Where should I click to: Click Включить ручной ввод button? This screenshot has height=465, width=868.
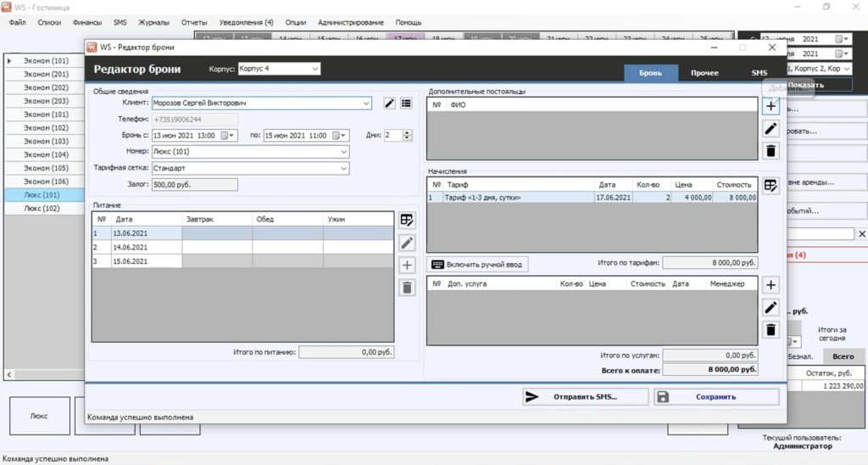coord(477,265)
